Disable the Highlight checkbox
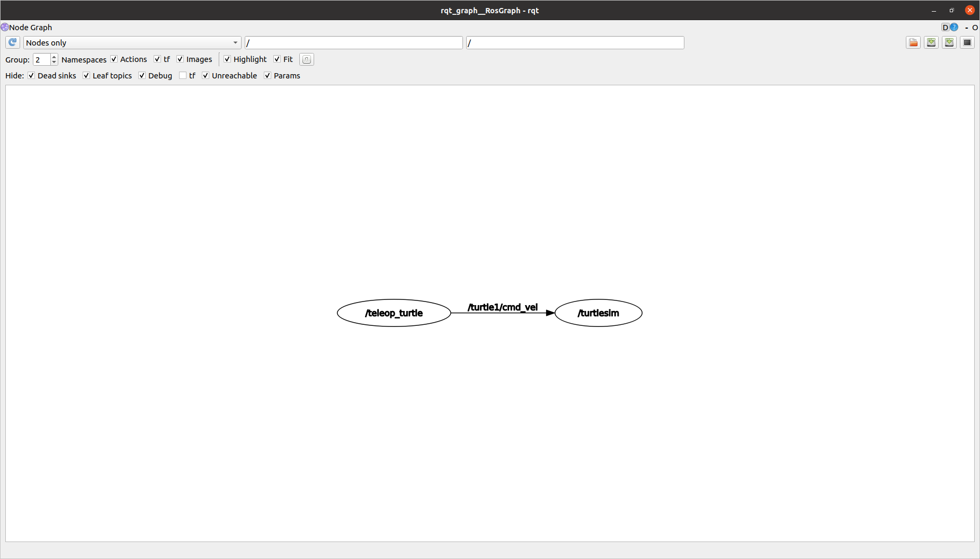This screenshot has height=559, width=980. click(x=227, y=59)
